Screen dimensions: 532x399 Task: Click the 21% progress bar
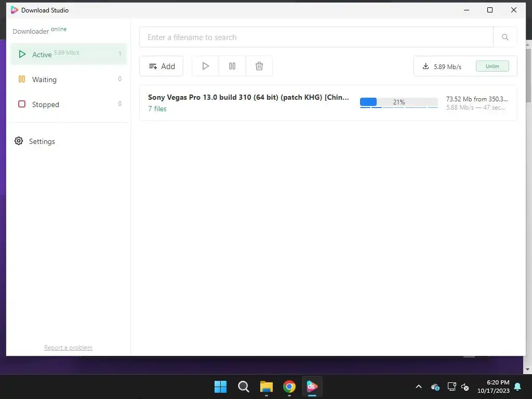(x=398, y=102)
